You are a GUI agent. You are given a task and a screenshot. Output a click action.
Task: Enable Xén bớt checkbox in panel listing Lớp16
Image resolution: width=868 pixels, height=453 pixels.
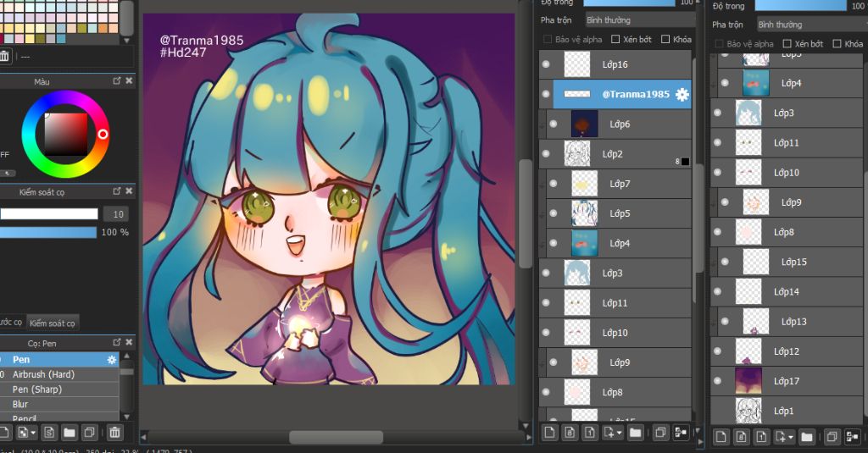pos(615,39)
